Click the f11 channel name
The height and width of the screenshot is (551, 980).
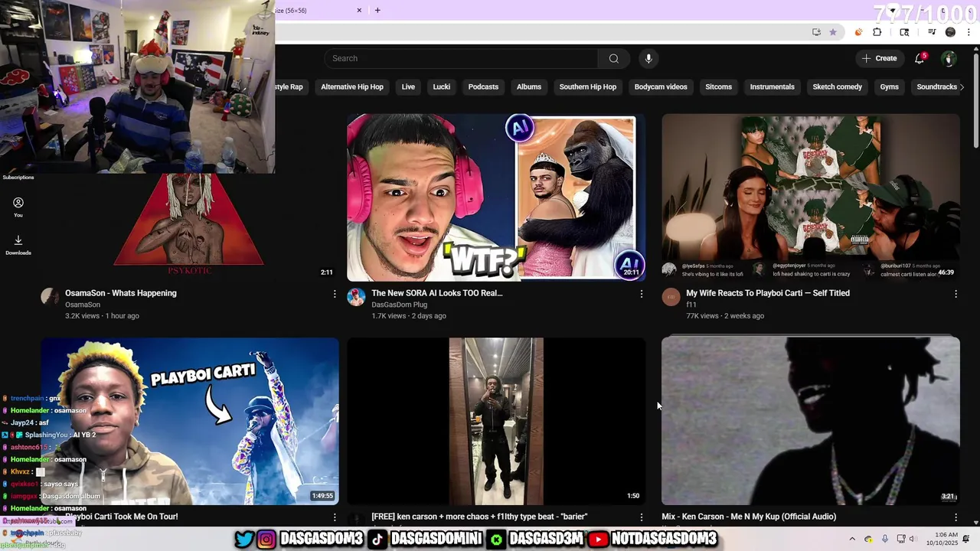tap(691, 305)
